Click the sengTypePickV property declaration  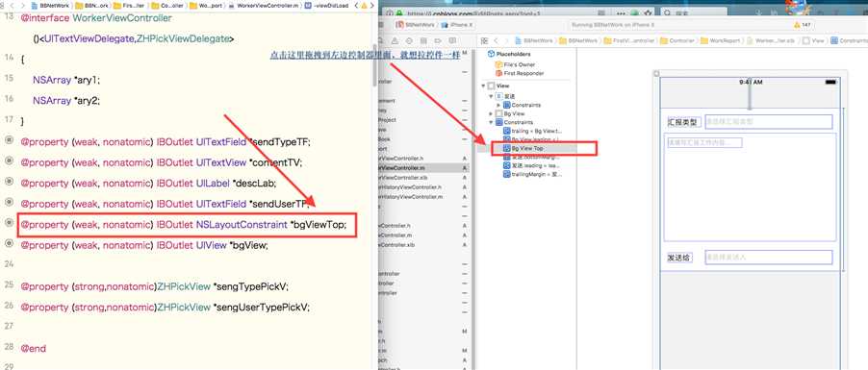click(155, 286)
